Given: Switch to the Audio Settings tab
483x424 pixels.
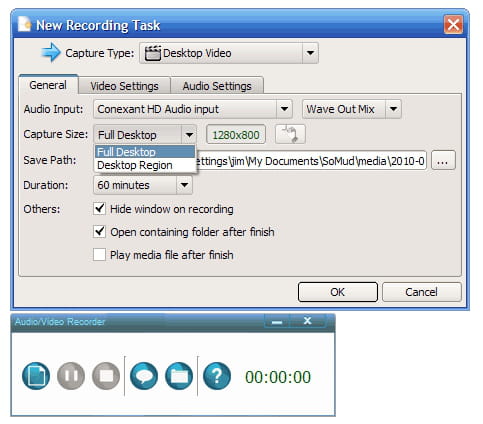Looking at the screenshot, I should point(217,86).
